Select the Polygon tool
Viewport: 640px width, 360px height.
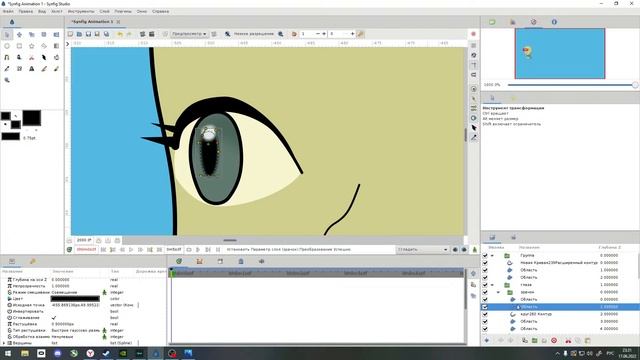(44, 46)
